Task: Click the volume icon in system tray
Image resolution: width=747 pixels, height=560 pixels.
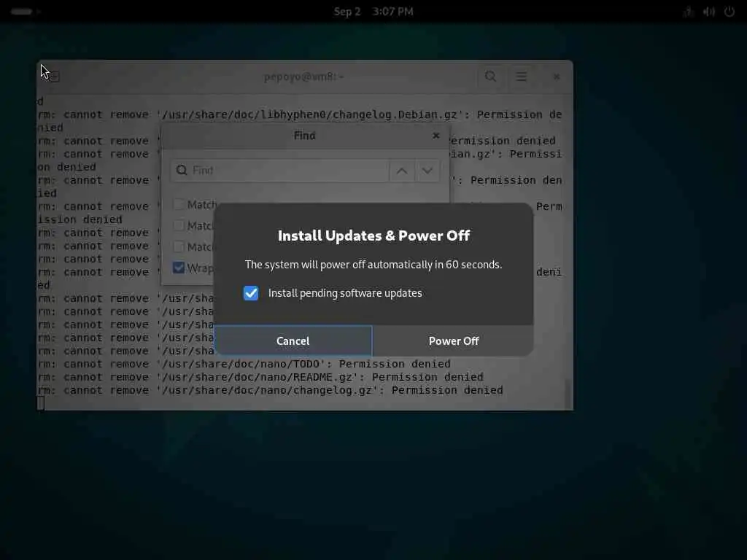Action: pyautogui.click(x=709, y=12)
